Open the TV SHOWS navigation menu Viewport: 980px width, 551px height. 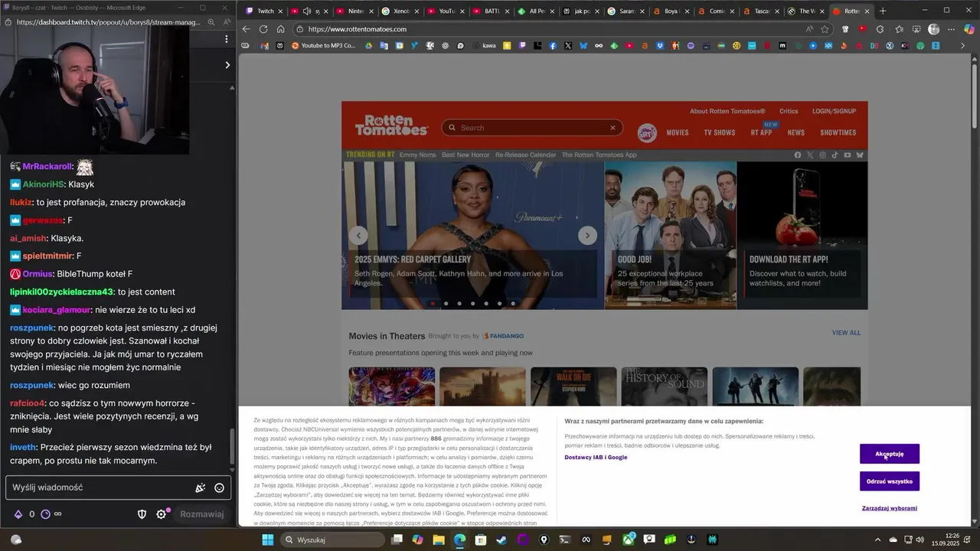click(720, 132)
